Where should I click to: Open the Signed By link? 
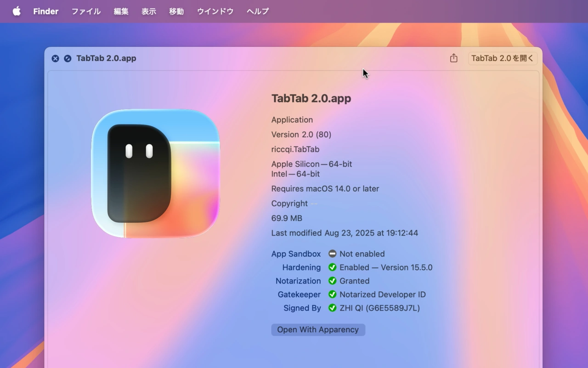302,308
